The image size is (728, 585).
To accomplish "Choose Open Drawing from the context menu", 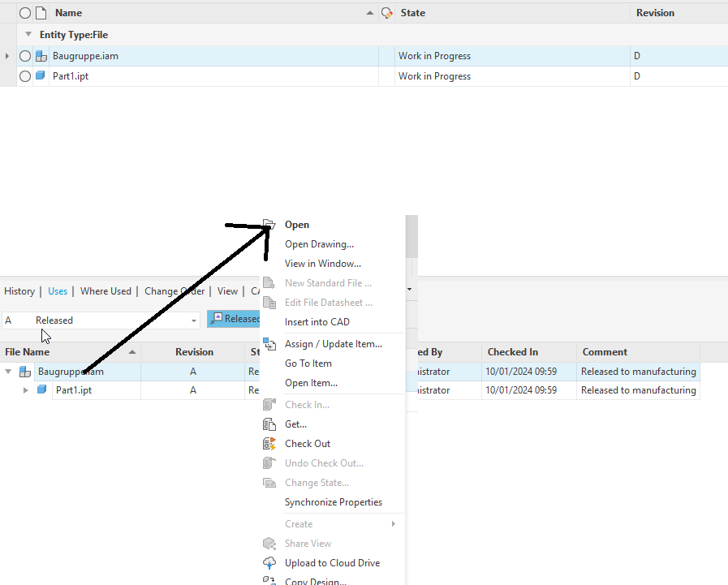I will pos(318,243).
